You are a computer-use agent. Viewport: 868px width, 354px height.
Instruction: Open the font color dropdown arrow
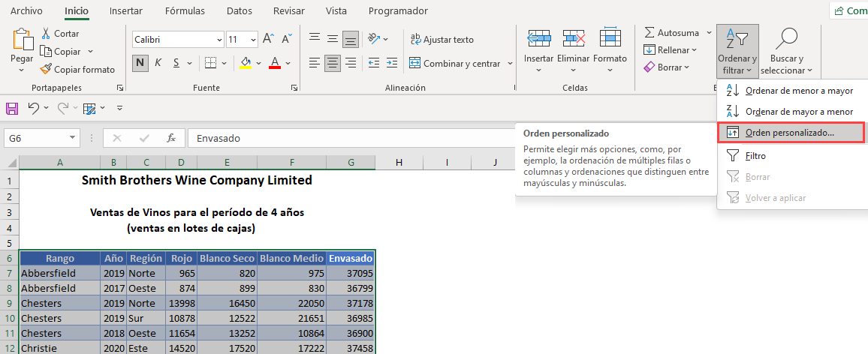coord(288,63)
